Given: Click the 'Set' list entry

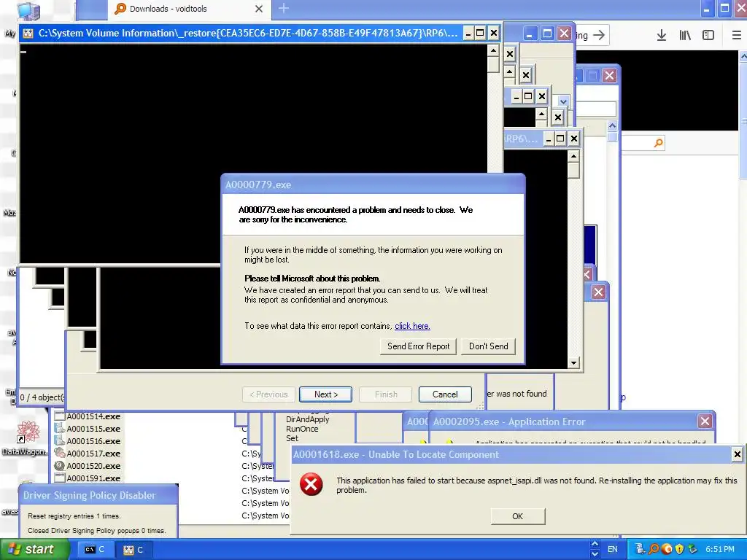Looking at the screenshot, I should tap(292, 438).
